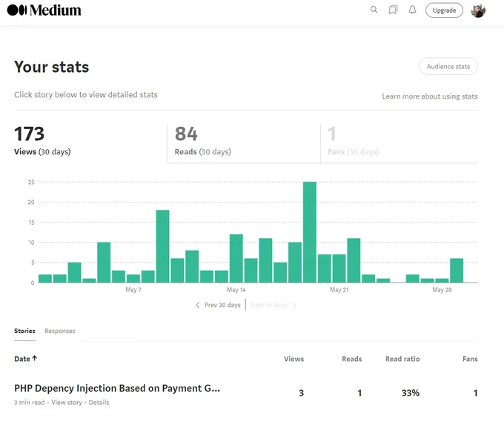Sort the table by Date column
This screenshot has width=504, height=425.
(26, 359)
